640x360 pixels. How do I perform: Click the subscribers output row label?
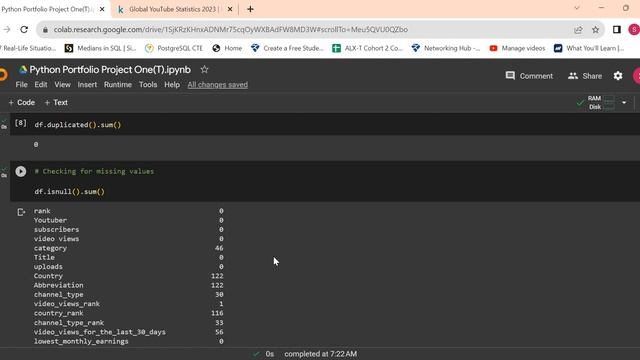56,229
